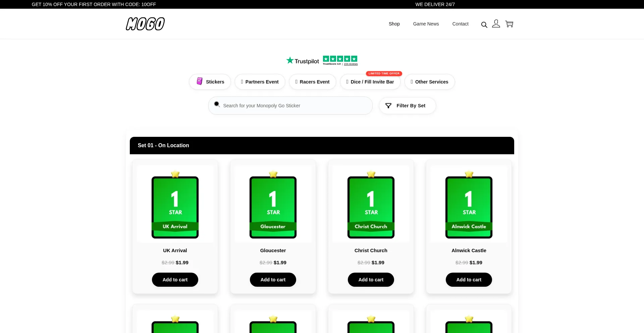Image resolution: width=644 pixels, height=333 pixels.
Task: Expand the Filter By Set dropdown
Action: [408, 106]
